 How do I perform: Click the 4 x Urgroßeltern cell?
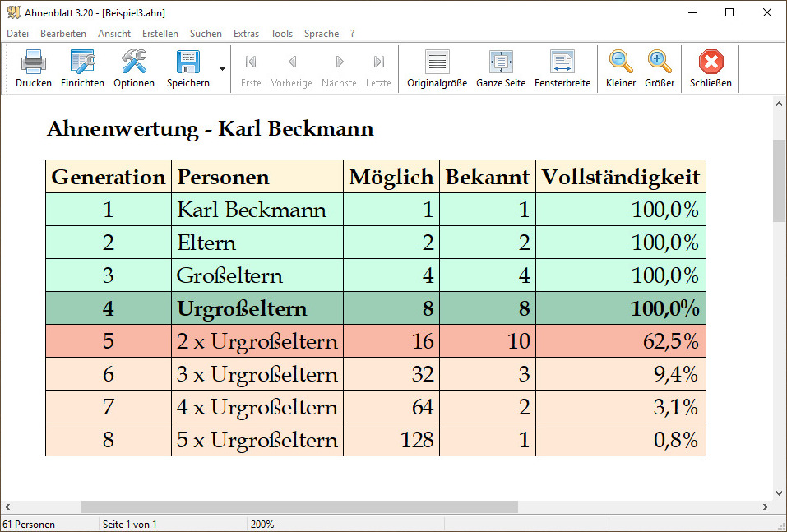pyautogui.click(x=257, y=407)
